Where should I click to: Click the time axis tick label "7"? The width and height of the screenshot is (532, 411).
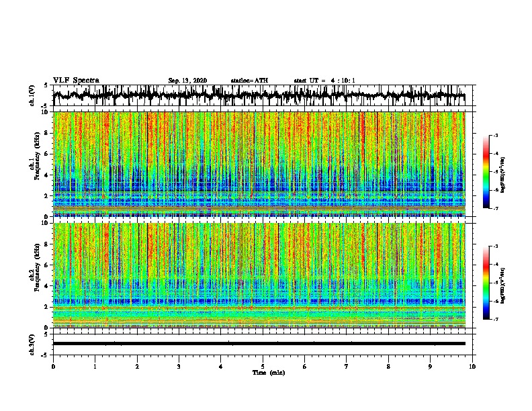click(x=347, y=367)
